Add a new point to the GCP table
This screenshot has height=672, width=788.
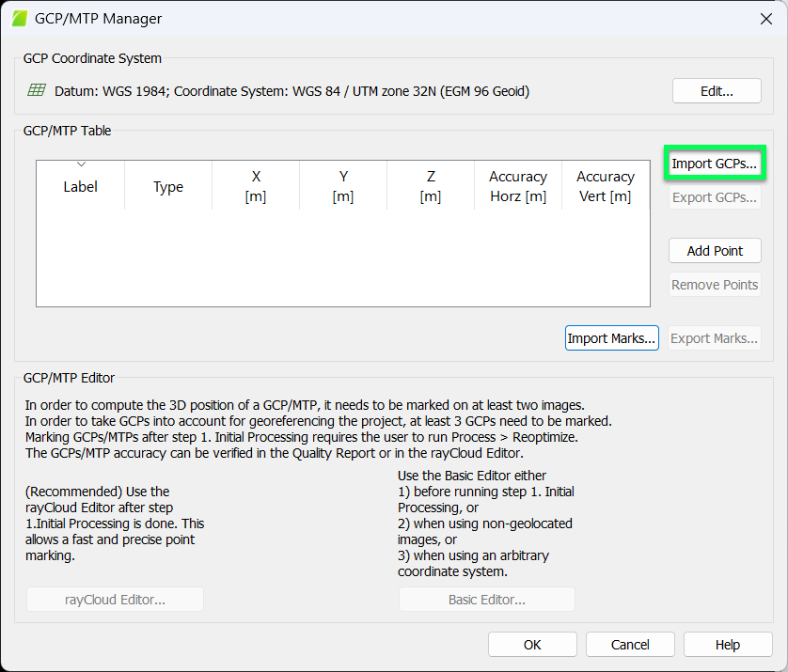pos(715,250)
